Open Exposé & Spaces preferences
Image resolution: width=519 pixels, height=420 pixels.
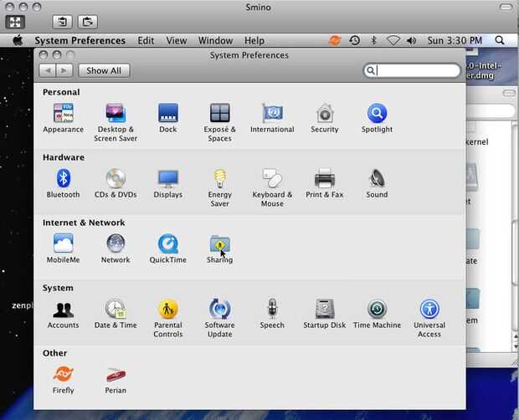coord(219,122)
